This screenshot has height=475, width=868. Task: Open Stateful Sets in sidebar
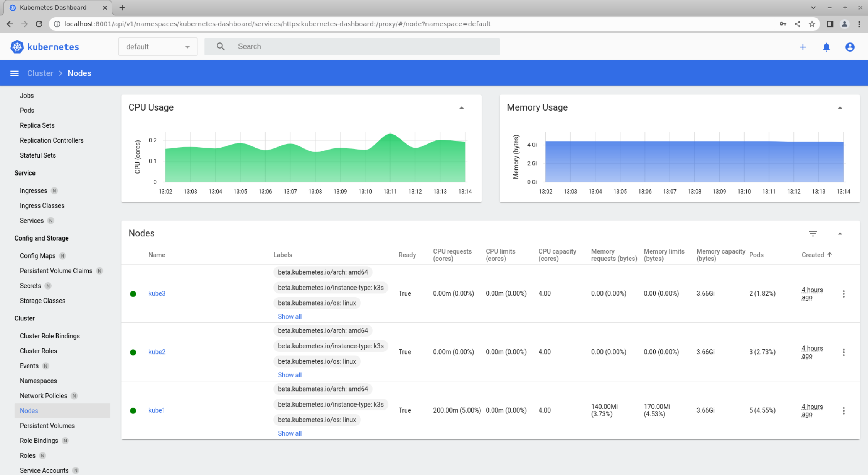[x=38, y=155]
